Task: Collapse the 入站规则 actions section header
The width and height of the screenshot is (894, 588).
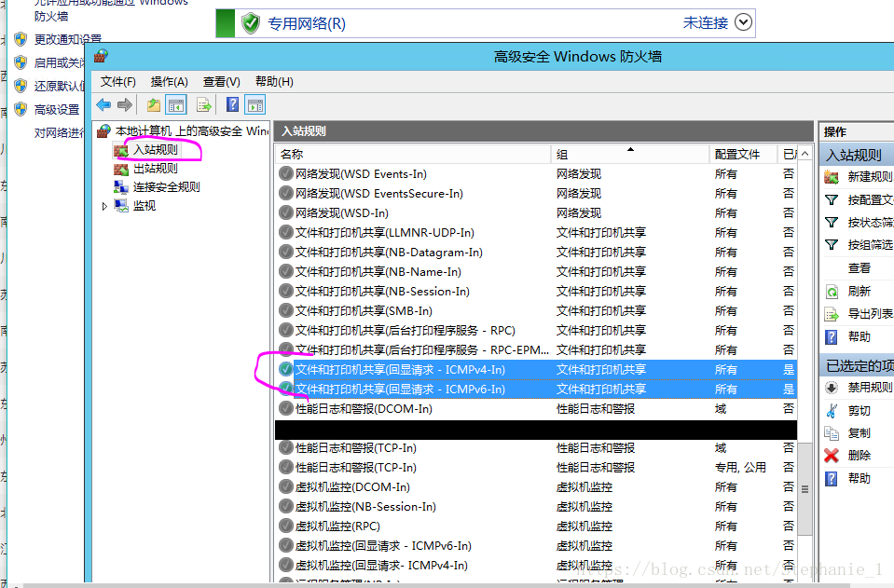Action: point(858,155)
